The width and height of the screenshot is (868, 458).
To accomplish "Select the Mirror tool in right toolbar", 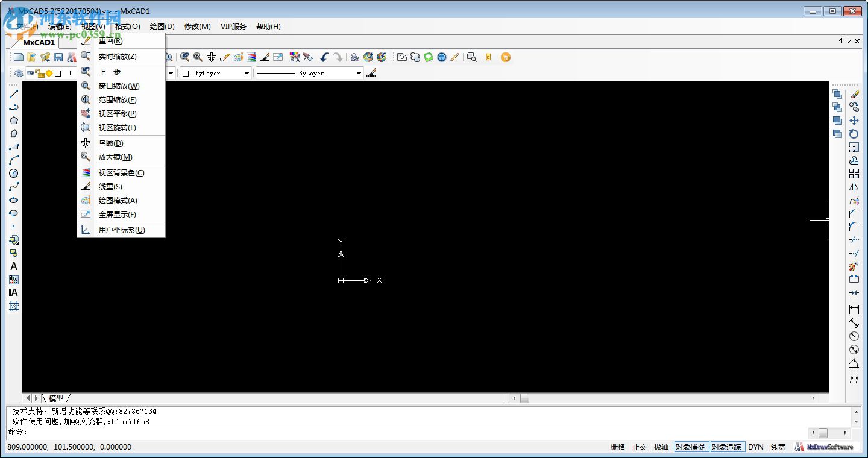I will point(854,187).
